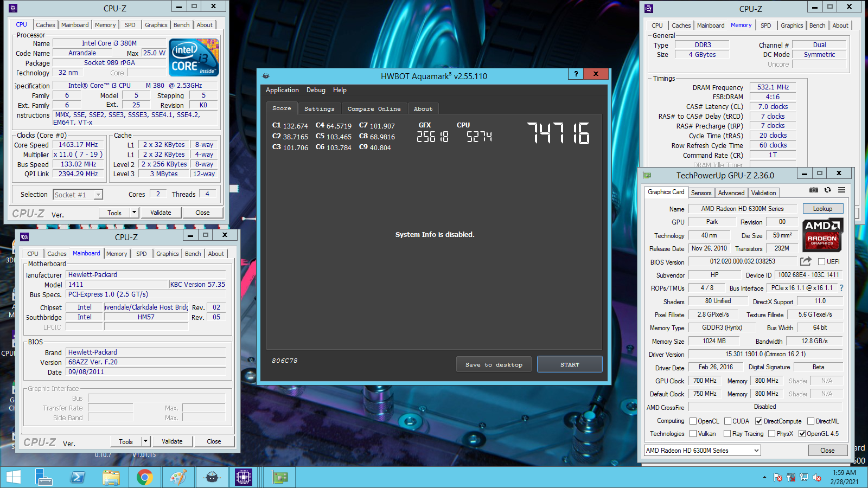Toggle the UEFI checkbox in GPU-Z

[821, 262]
